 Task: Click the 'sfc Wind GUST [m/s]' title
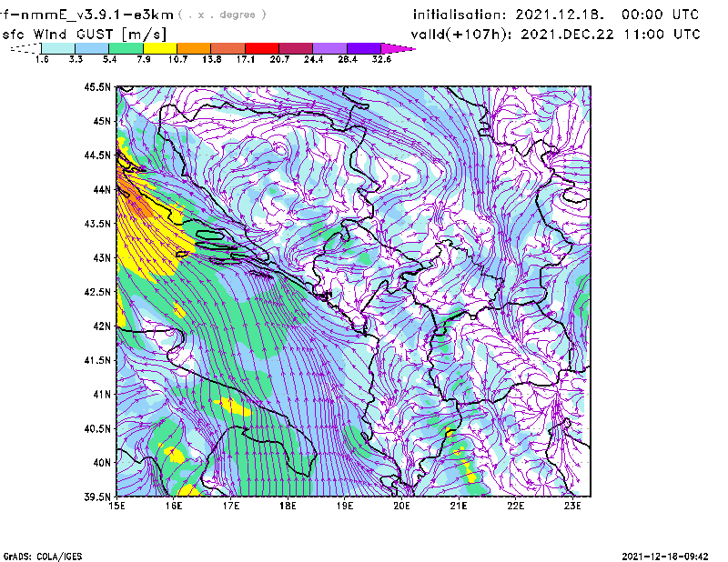(84, 35)
